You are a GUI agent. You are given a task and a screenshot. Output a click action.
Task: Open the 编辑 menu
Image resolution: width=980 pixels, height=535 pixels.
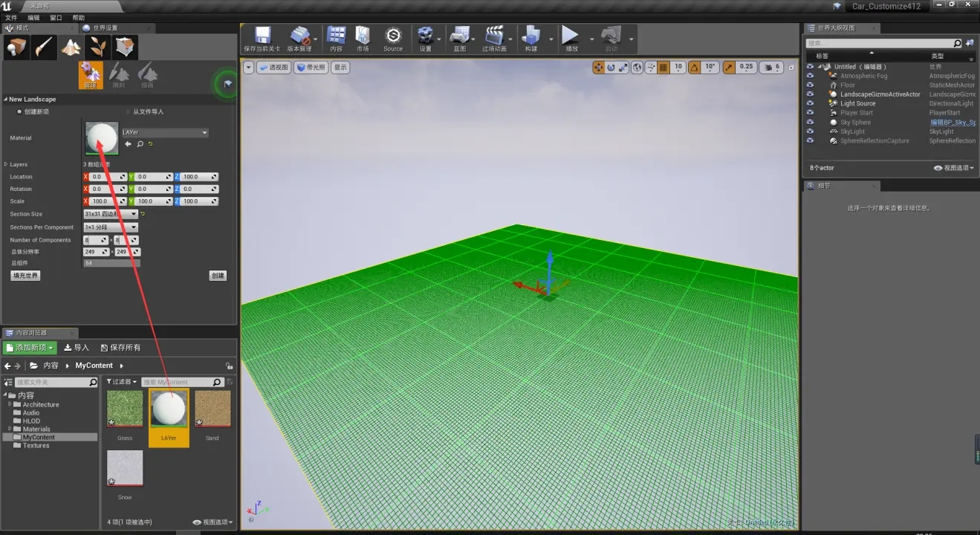coord(33,17)
